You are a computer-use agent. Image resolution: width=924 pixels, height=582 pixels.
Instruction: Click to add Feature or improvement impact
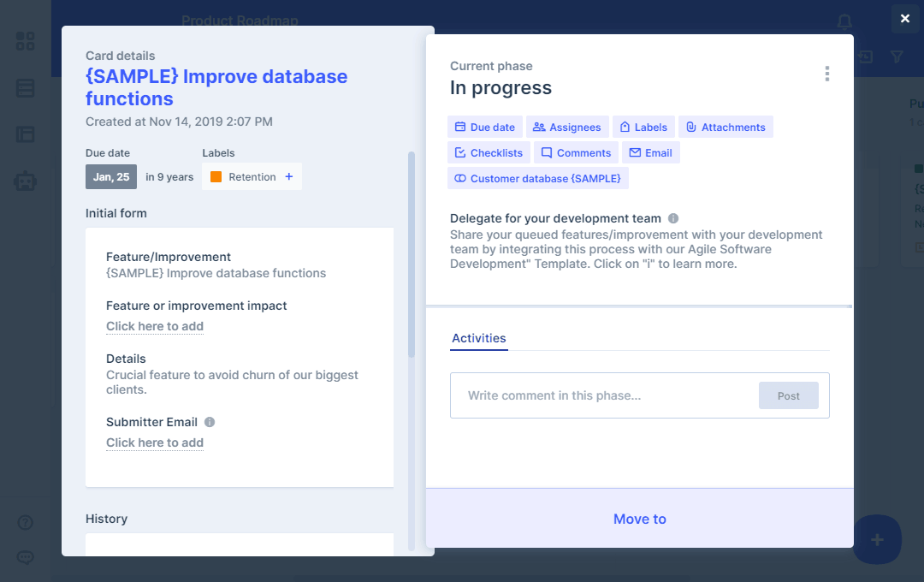tap(155, 326)
